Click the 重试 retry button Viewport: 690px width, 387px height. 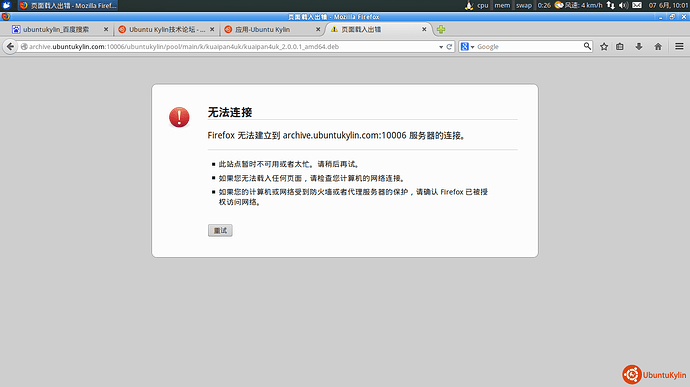220,230
